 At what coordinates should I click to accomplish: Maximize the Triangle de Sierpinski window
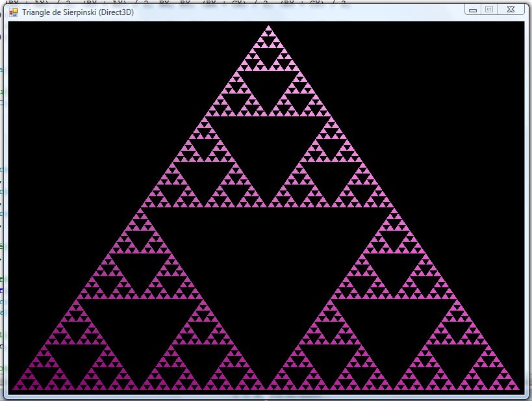pos(489,10)
